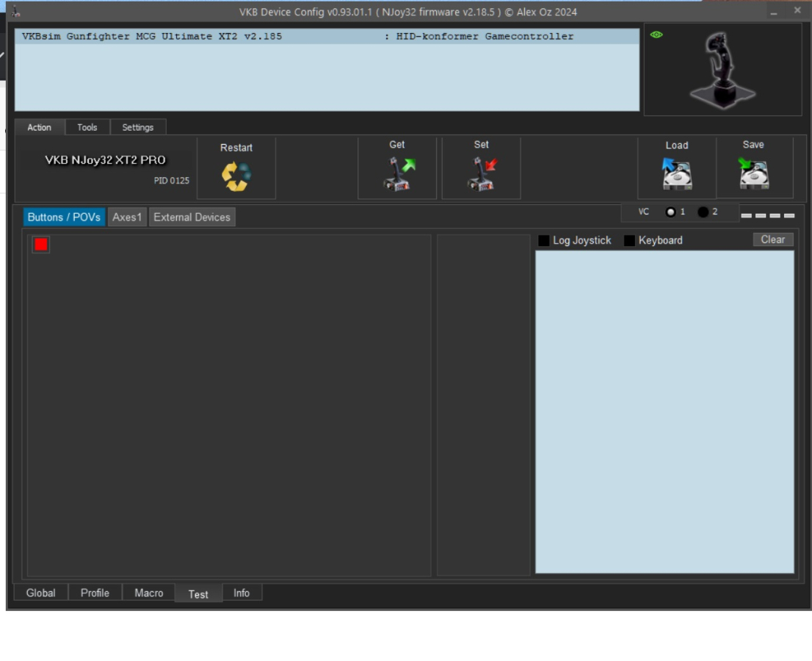Screen dimensions: 812x661
Task: Click the dash indicators beside VC
Action: pos(767,215)
